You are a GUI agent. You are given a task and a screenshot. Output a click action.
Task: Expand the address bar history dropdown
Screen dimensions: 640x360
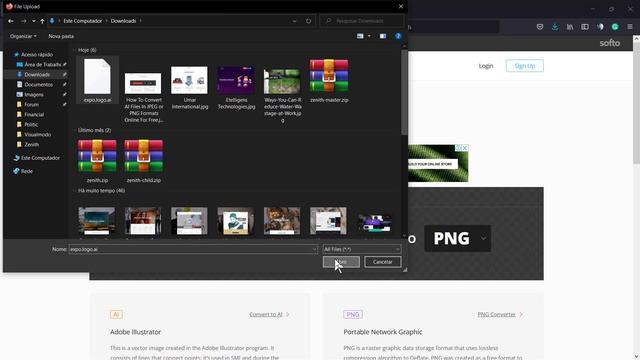tap(294, 21)
